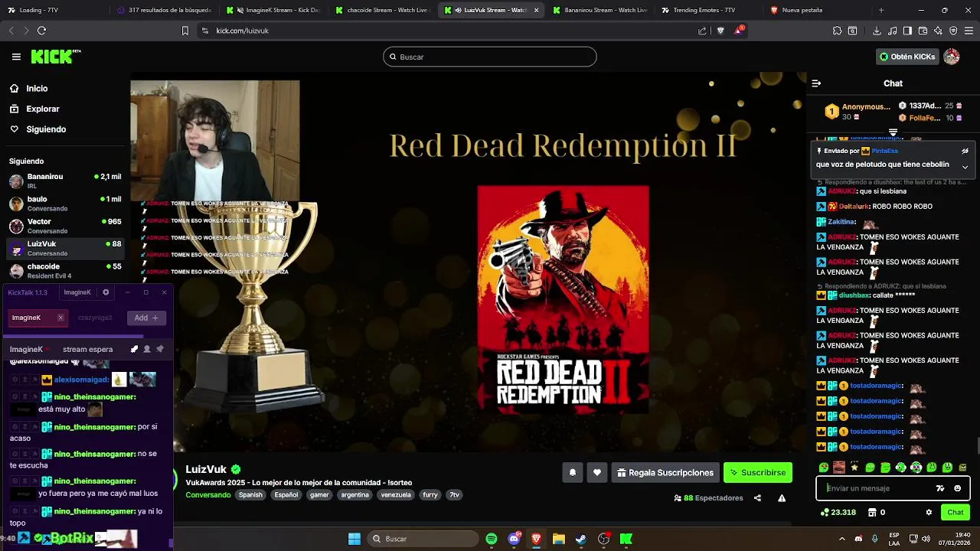Open 7TV emote menu in chat input
The width and height of the screenshot is (980, 551).
pyautogui.click(x=940, y=488)
